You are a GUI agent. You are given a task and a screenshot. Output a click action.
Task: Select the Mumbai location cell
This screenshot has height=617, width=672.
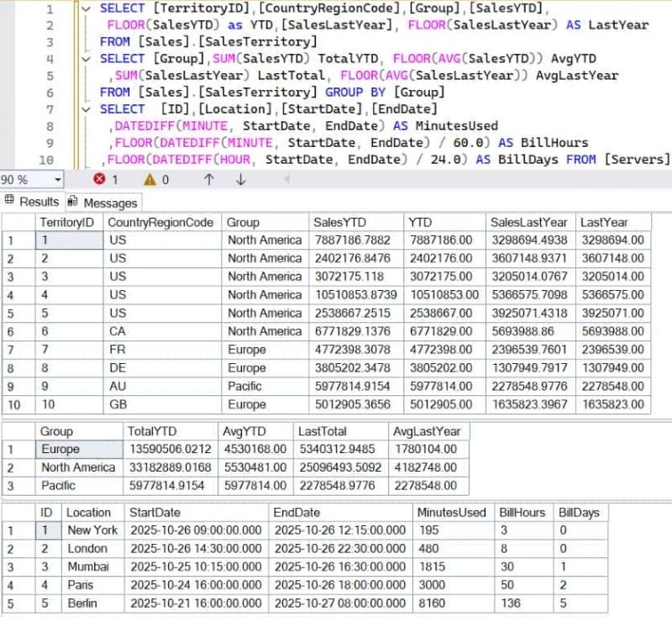93,567
